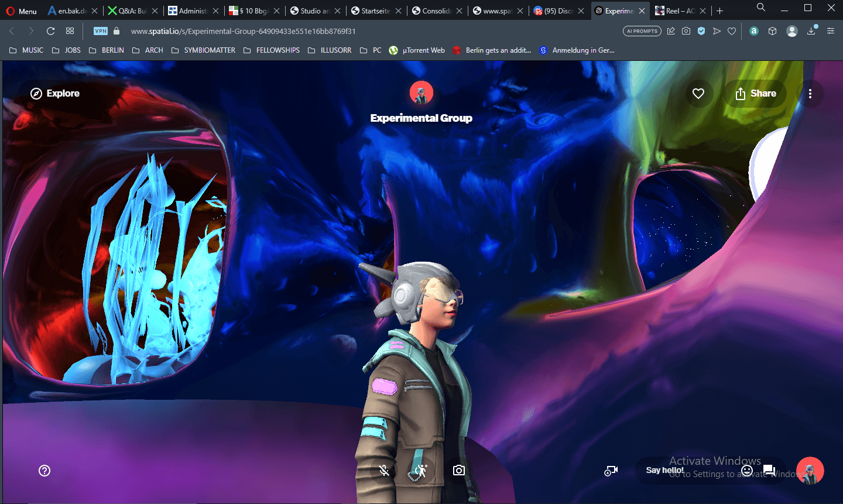Take a browser snapshot with camera icon
Viewport: 843px width, 504px height.
point(686,31)
